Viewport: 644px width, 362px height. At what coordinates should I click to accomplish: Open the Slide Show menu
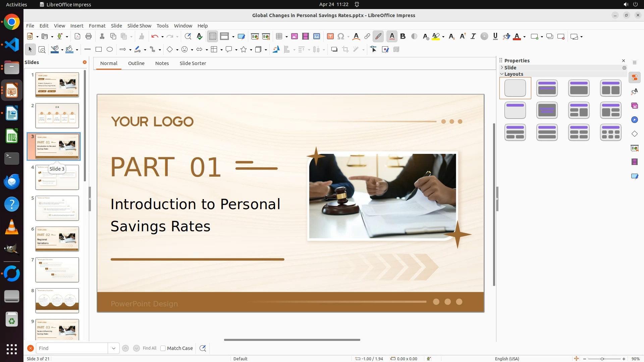[x=139, y=26]
